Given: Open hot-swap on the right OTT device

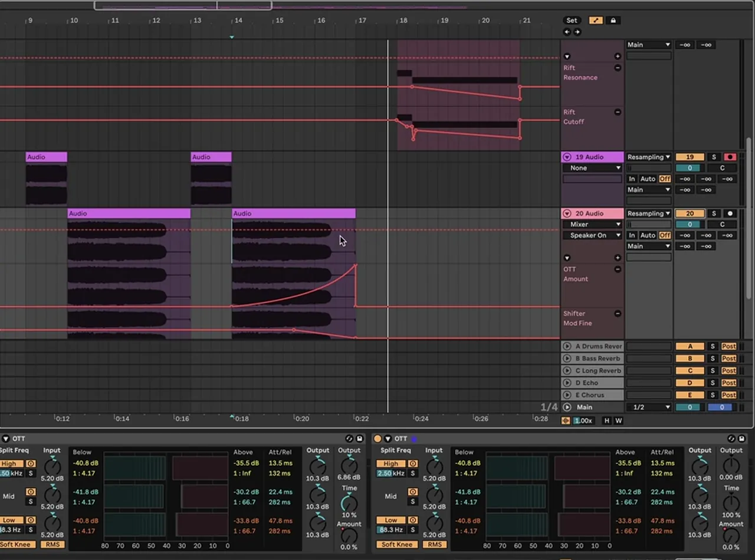Looking at the screenshot, I should pos(732,439).
